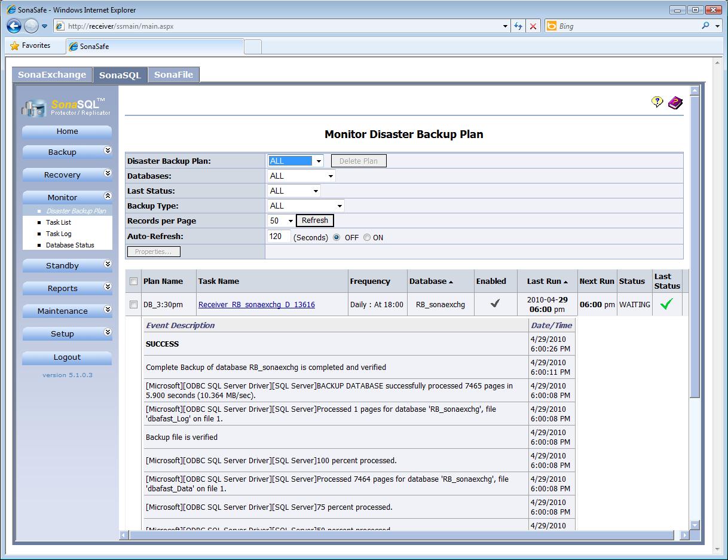Open the Backup Type dropdown
The image size is (728, 560).
pos(306,206)
